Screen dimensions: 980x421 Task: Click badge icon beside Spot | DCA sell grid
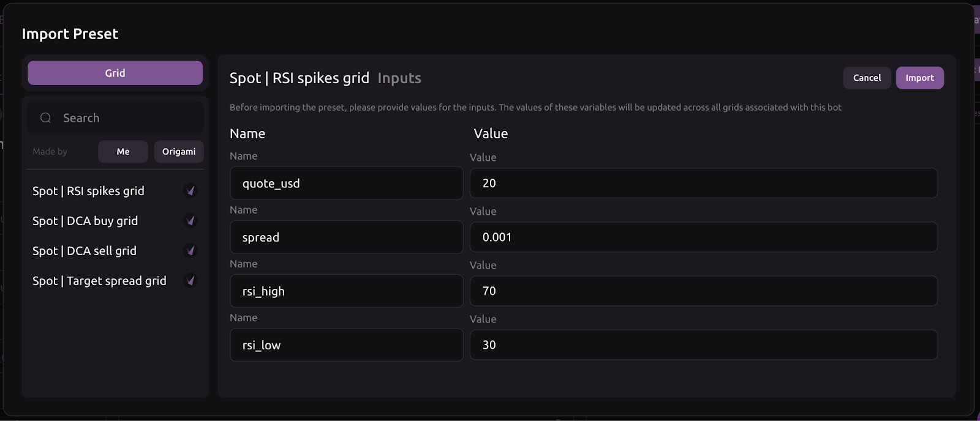point(190,251)
